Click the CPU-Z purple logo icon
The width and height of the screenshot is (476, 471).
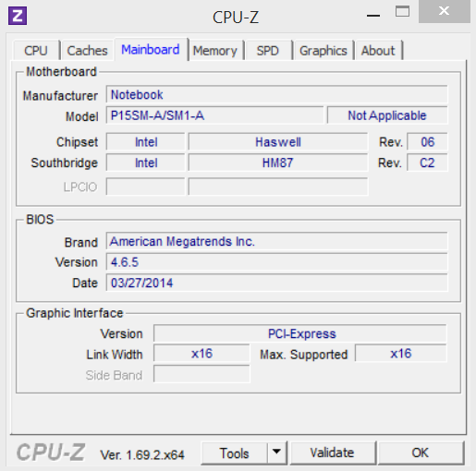(x=18, y=16)
